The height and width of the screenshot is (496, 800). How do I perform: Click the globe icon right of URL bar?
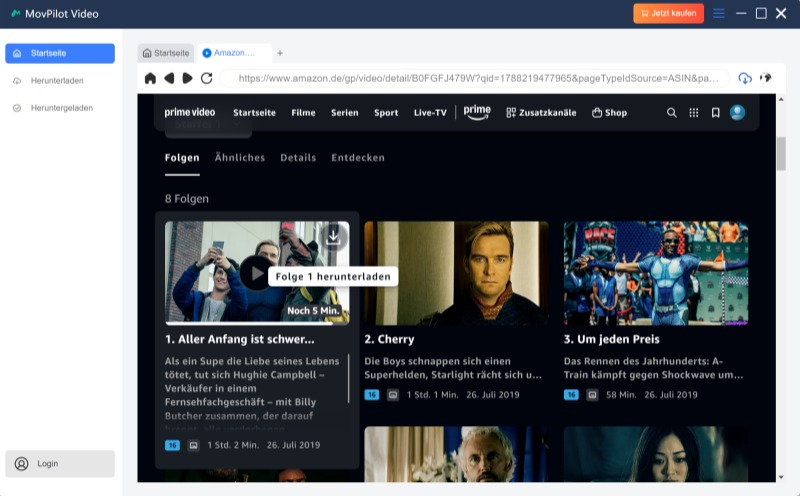[765, 78]
